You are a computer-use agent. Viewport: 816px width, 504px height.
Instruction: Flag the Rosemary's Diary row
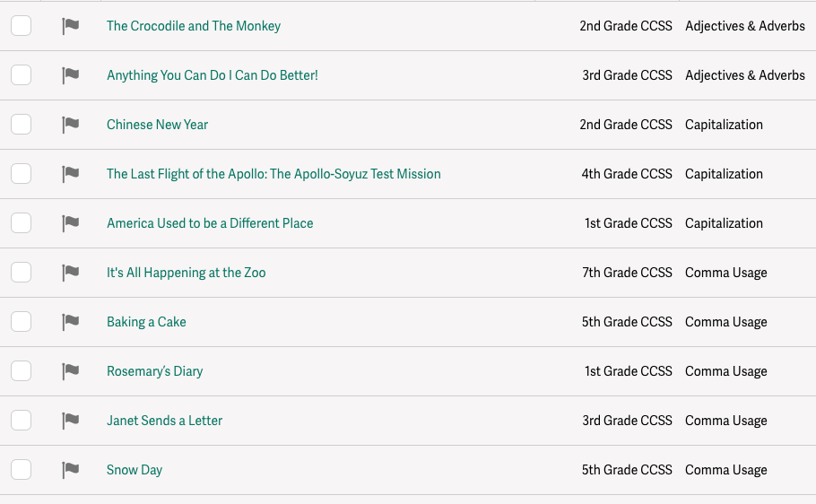coord(70,371)
